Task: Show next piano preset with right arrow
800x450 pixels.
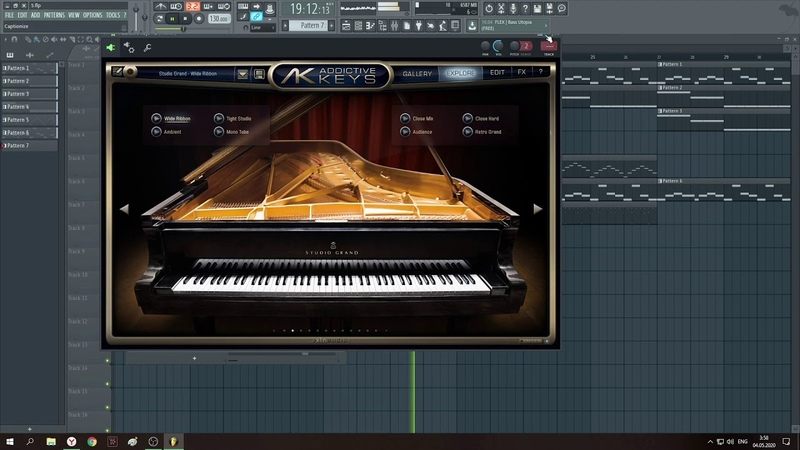Action: (538, 209)
